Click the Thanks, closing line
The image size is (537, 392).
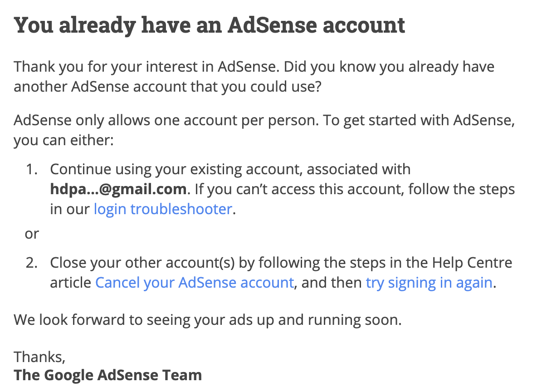pyautogui.click(x=40, y=357)
